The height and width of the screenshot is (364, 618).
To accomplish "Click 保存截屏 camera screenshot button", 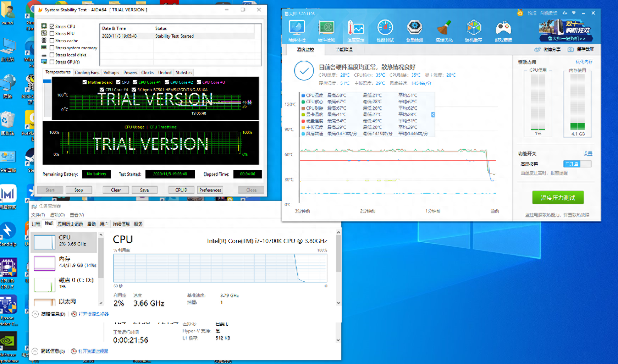I will click(581, 49).
